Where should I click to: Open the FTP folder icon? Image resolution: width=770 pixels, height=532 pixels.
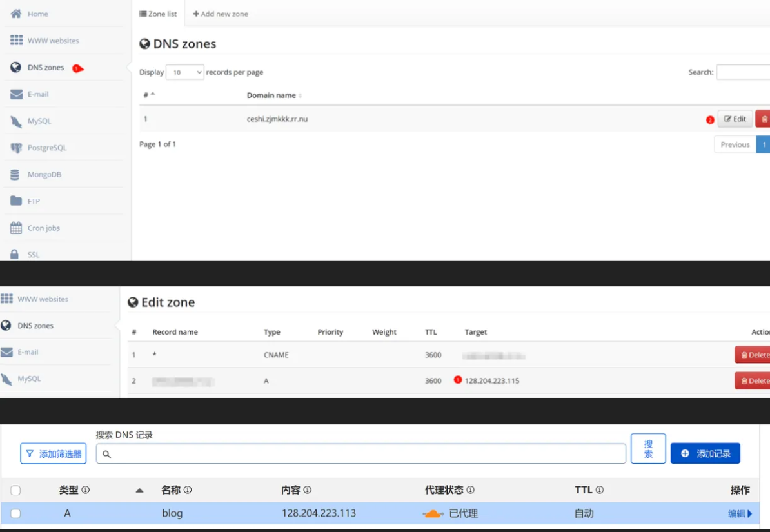[x=16, y=201]
